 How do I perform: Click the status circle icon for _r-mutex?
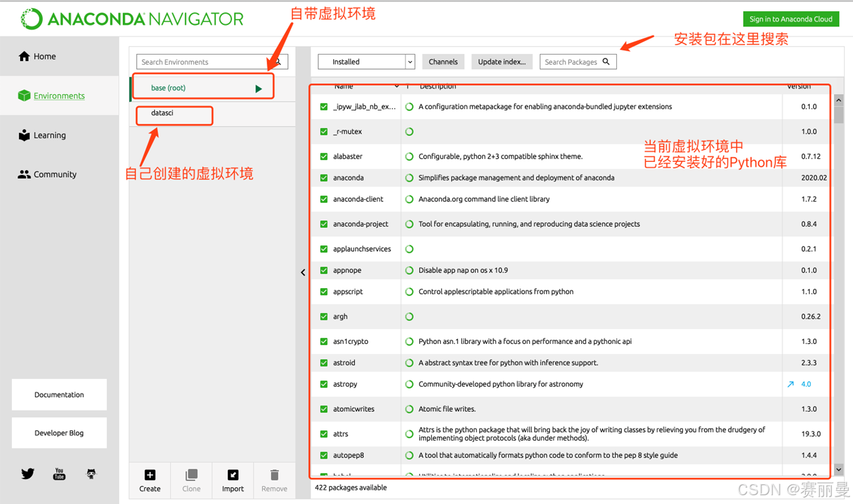(x=409, y=132)
